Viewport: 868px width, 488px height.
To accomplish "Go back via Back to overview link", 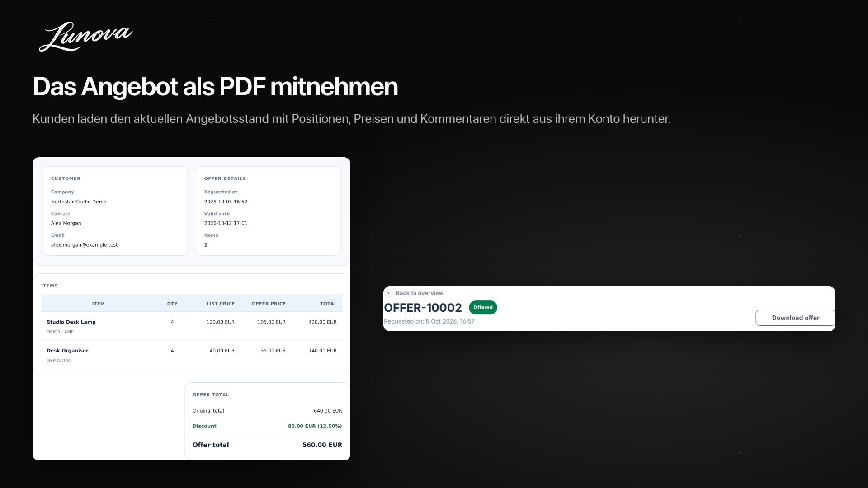I will tap(419, 293).
